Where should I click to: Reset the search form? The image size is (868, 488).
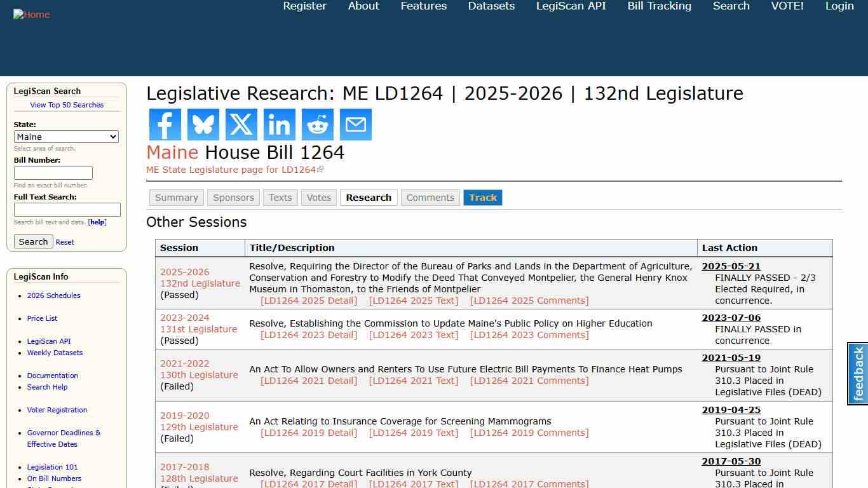coord(64,242)
